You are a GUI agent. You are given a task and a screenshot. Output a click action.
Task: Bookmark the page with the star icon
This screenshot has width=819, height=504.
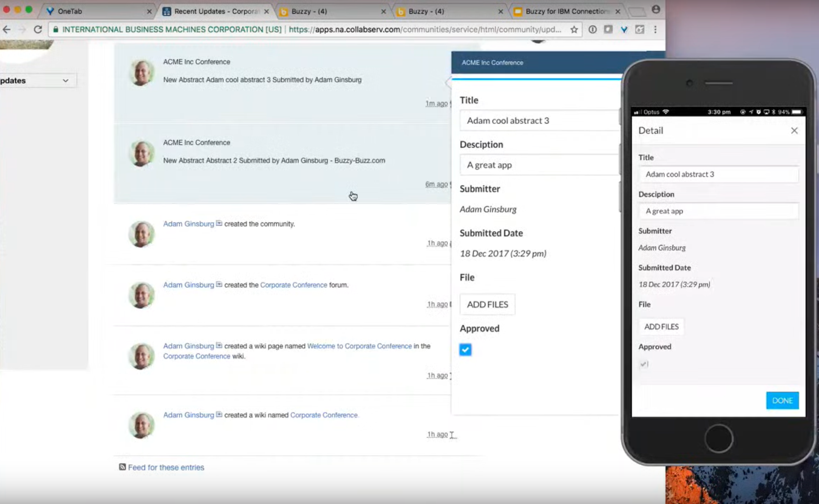pyautogui.click(x=574, y=30)
